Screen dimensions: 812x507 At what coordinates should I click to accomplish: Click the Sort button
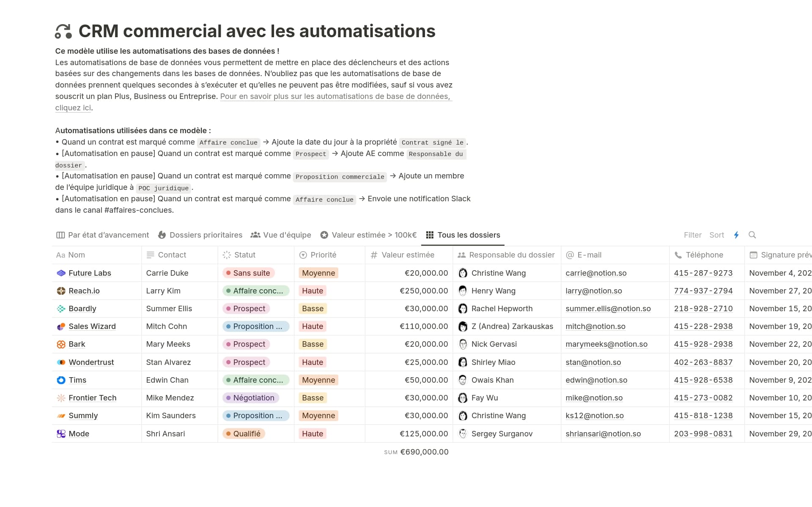point(716,235)
